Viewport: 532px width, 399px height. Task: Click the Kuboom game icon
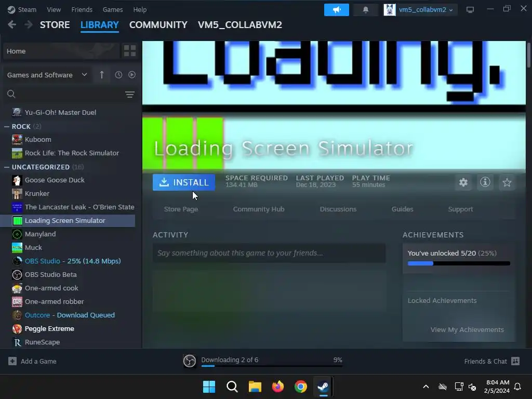[17, 139]
